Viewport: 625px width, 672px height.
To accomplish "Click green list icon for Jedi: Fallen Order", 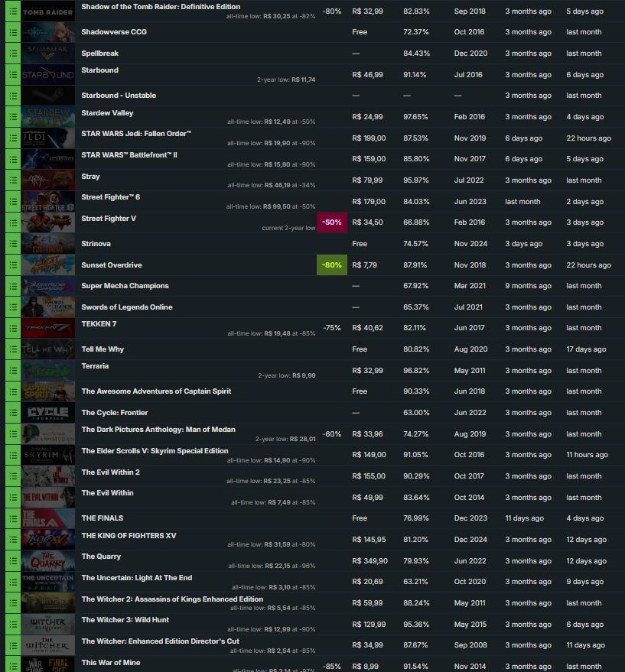I will pyautogui.click(x=13, y=138).
